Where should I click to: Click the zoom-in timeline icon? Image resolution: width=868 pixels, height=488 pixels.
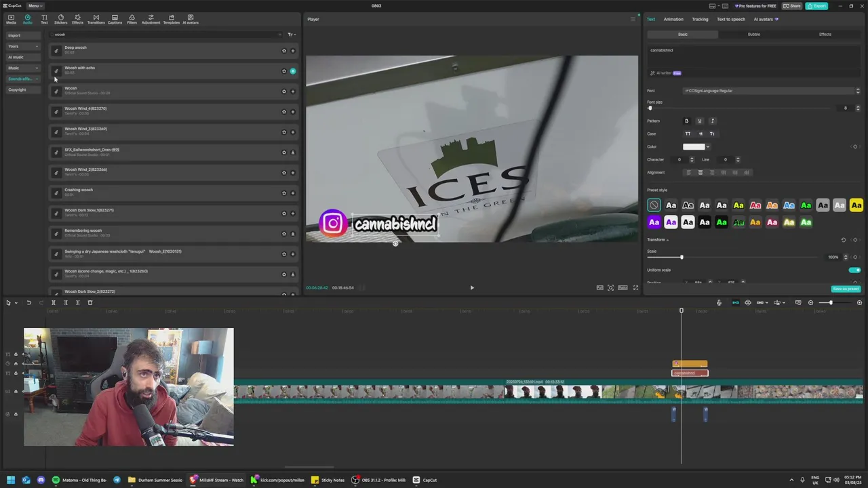click(860, 303)
